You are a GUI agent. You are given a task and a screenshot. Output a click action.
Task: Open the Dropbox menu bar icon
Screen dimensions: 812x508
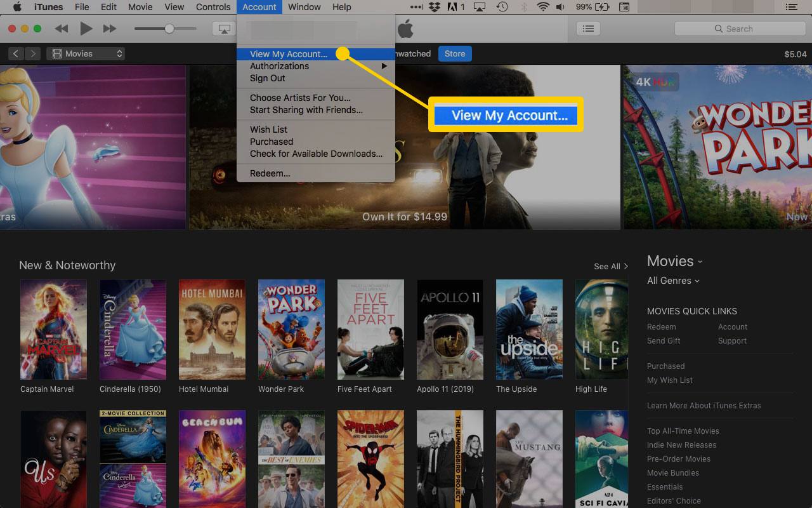(x=435, y=7)
